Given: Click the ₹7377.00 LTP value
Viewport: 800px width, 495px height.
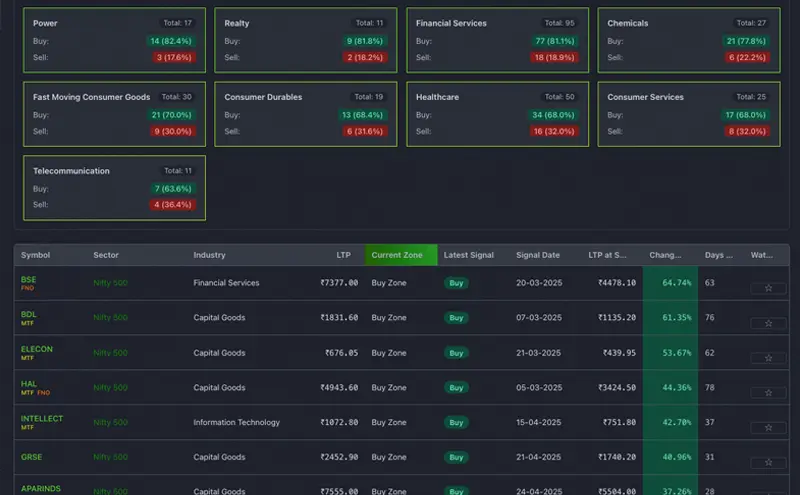Looking at the screenshot, I should tap(339, 283).
